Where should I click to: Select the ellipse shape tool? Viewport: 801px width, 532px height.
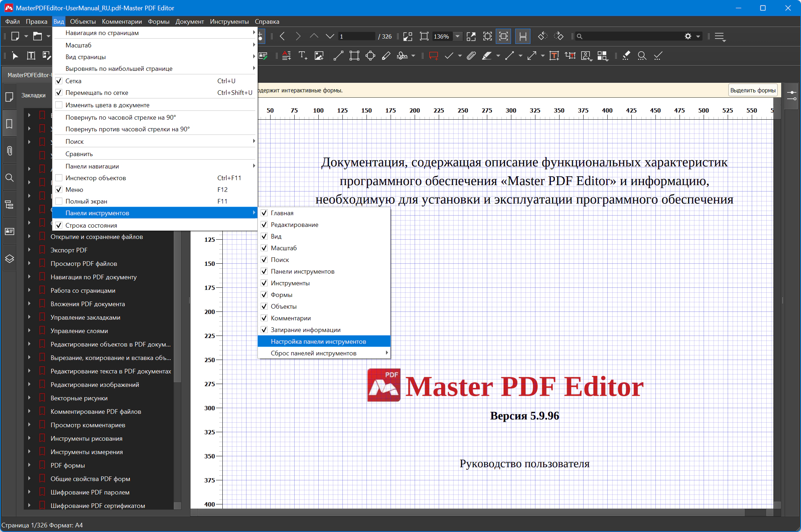coord(370,56)
